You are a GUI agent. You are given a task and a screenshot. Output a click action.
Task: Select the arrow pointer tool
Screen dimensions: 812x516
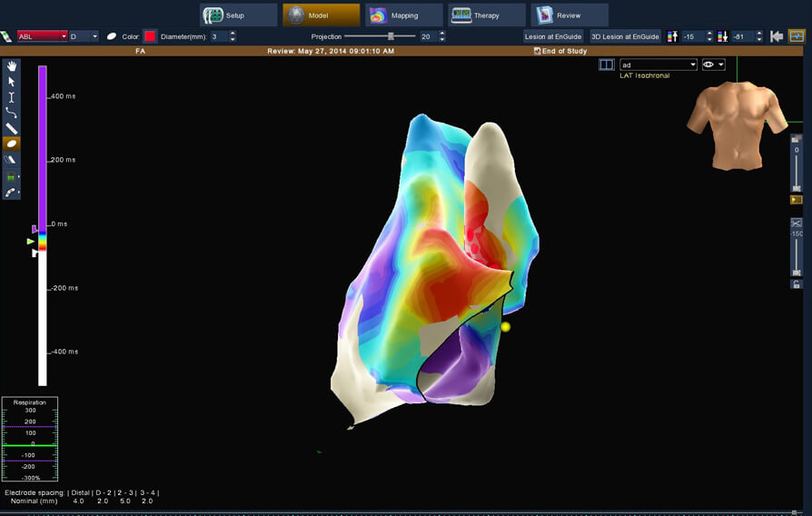click(12, 82)
